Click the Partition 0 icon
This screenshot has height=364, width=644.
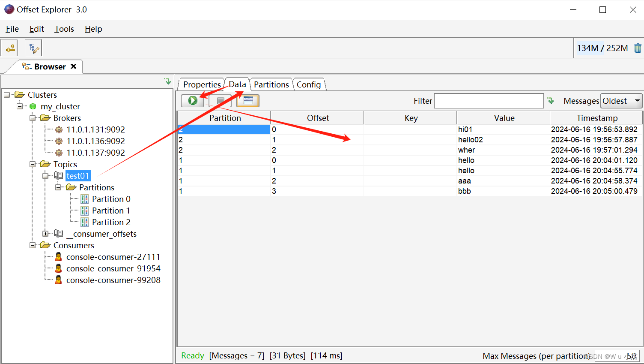(x=85, y=199)
